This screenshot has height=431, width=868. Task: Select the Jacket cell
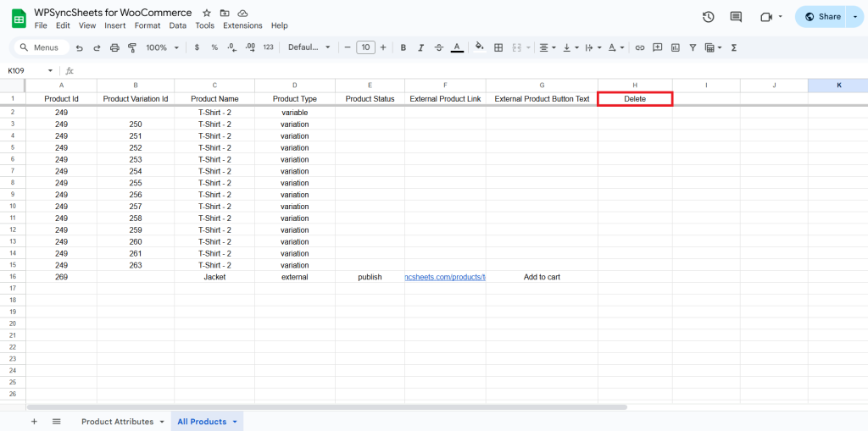point(214,277)
